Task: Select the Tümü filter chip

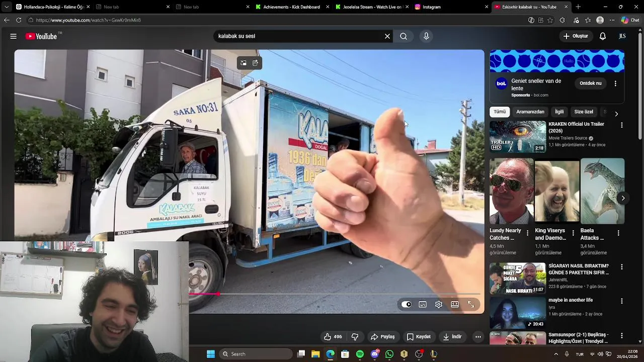Action: click(500, 112)
